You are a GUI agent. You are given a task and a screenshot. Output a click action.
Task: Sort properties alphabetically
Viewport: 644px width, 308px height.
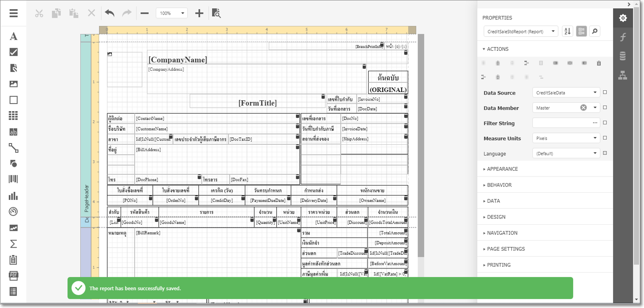(x=567, y=31)
